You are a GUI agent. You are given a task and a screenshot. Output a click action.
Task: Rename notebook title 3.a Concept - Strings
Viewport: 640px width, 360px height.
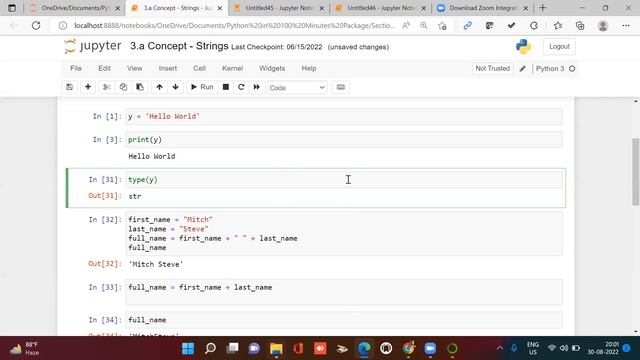click(179, 46)
